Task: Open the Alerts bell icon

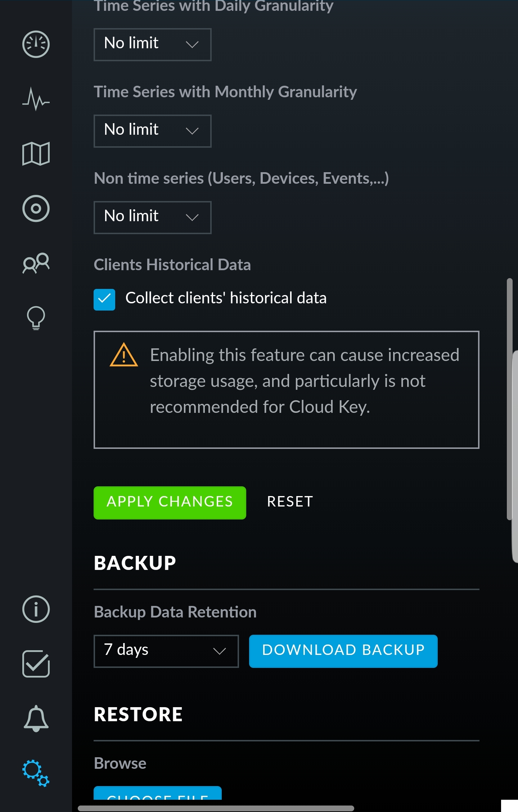Action: tap(36, 718)
